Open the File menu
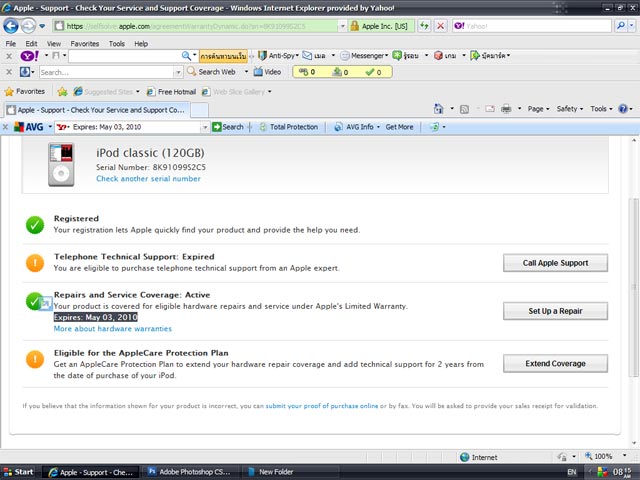 tap(11, 44)
